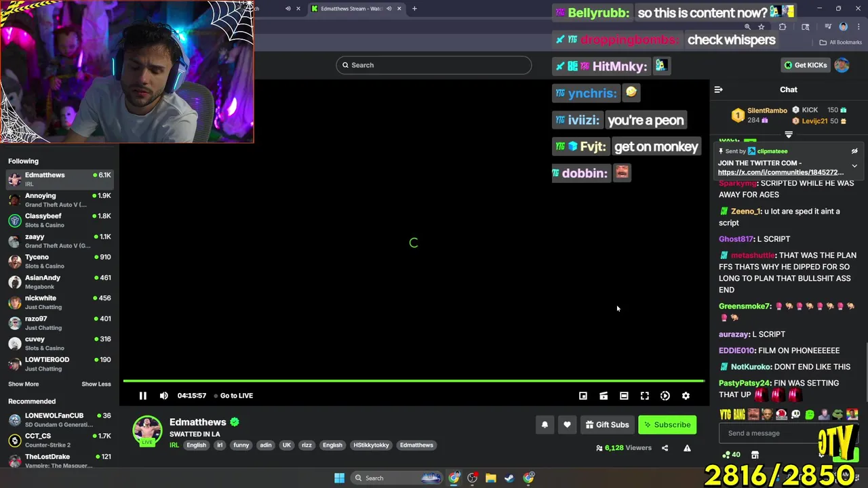This screenshot has width=868, height=488.
Task: Report stream using warning triangle icon
Action: pyautogui.click(x=687, y=448)
